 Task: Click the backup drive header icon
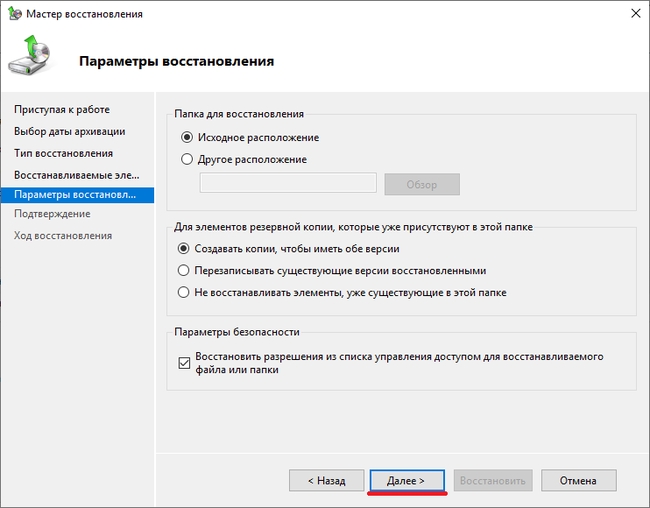pyautogui.click(x=30, y=55)
